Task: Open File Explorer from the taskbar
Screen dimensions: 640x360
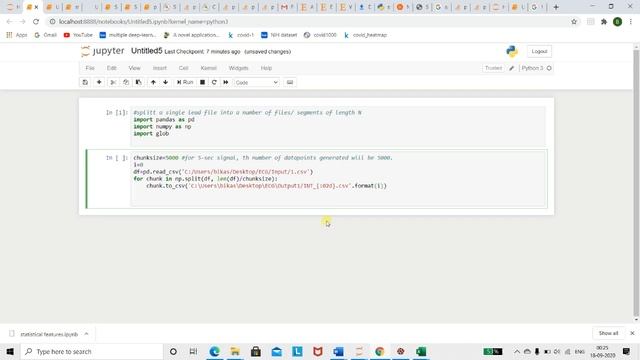Action: [235, 351]
